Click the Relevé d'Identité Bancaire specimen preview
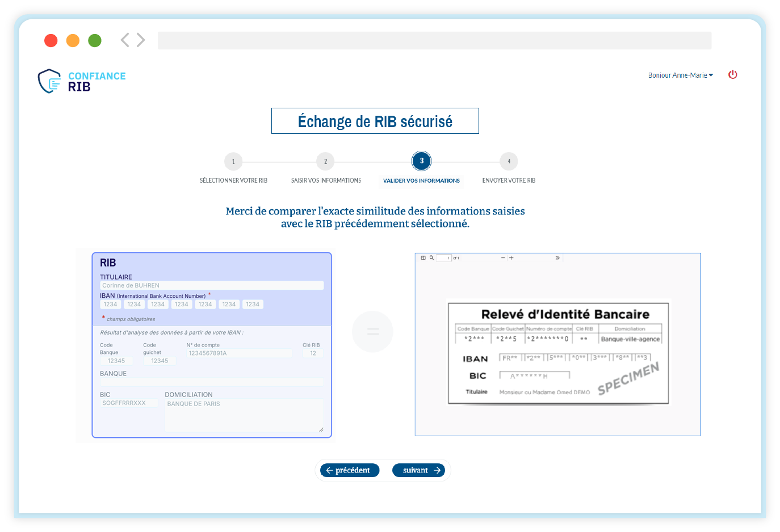The height and width of the screenshot is (532, 780). (x=558, y=352)
